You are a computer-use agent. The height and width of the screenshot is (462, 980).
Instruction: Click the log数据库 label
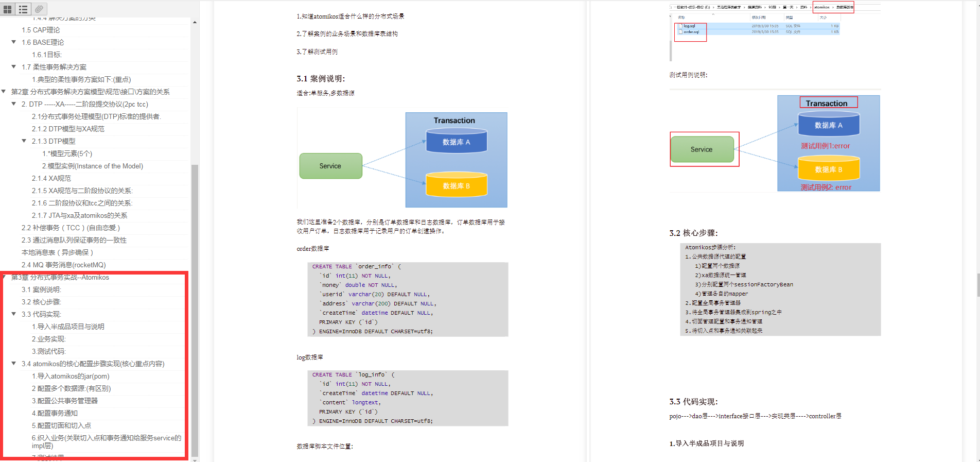pyautogui.click(x=310, y=357)
